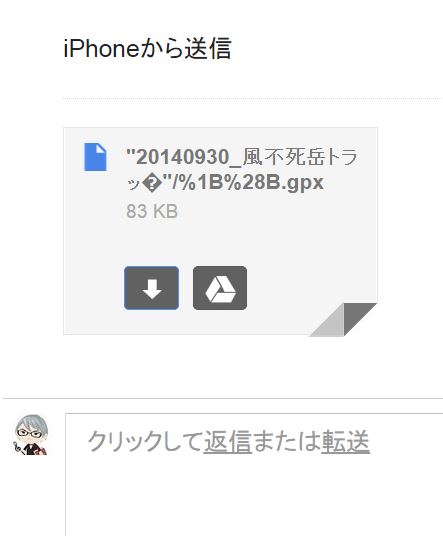Click the 83 KB file size label

point(152,211)
